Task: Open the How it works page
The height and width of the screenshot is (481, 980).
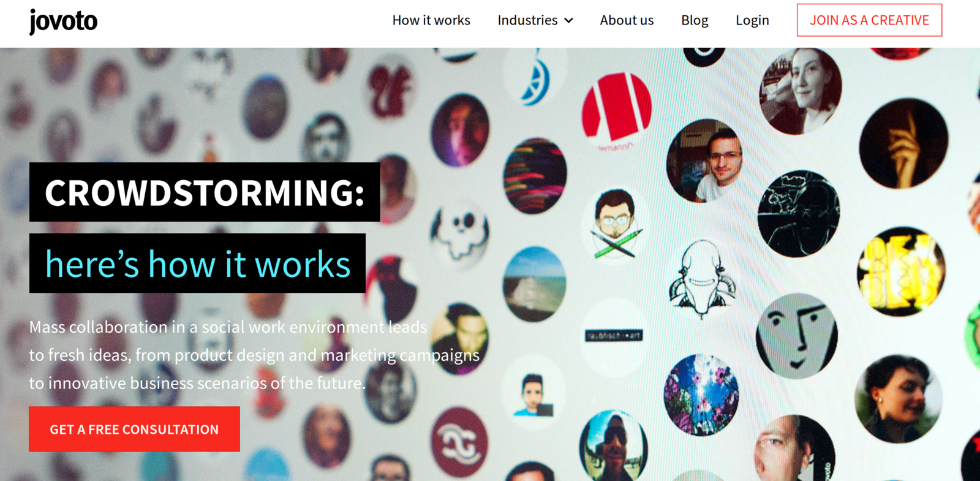Action: [x=431, y=20]
